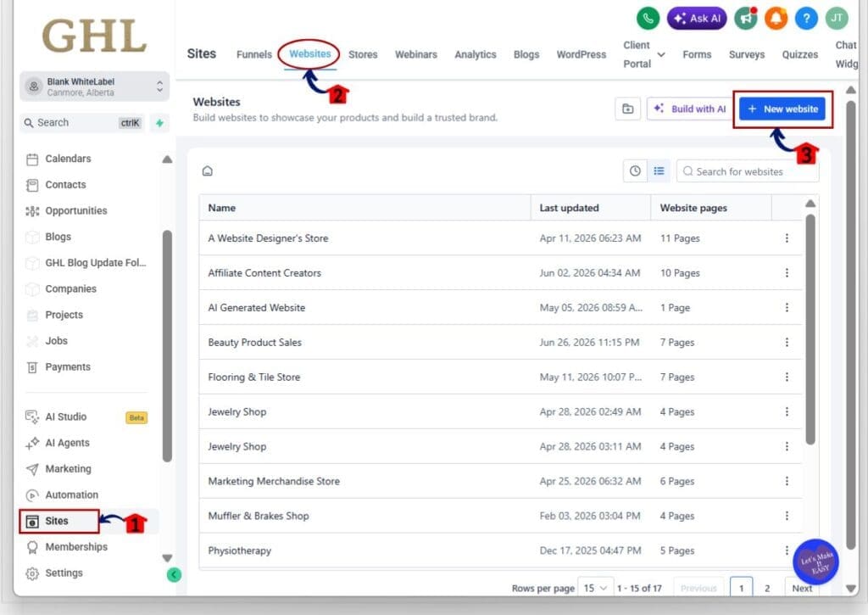
Task: Click sidebar scroll down arrow
Action: (167, 558)
